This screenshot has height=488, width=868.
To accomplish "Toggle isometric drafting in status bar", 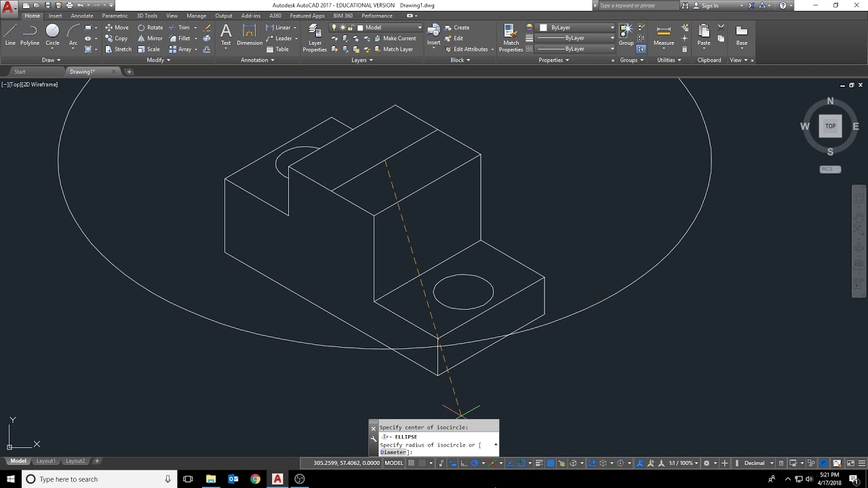I will [x=493, y=463].
